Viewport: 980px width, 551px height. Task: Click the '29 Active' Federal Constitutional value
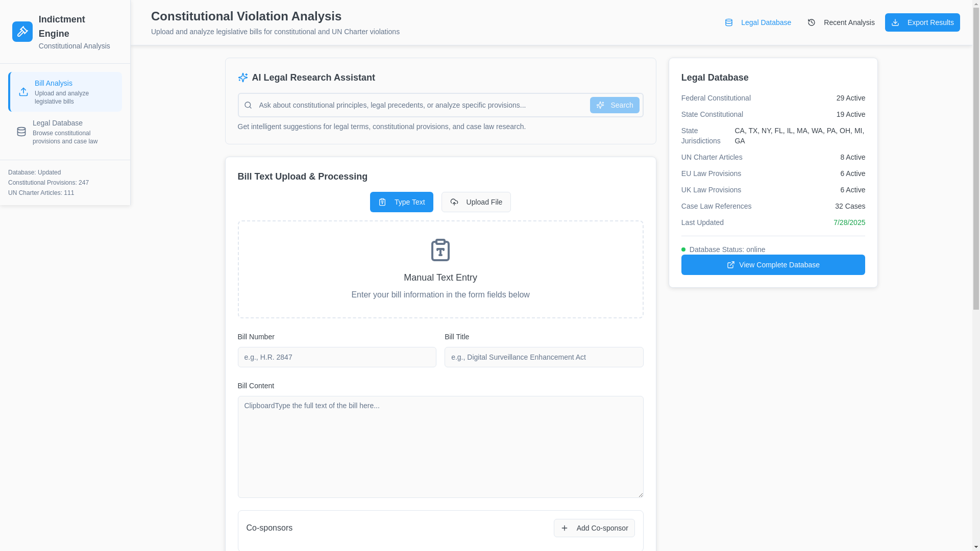tap(851, 98)
